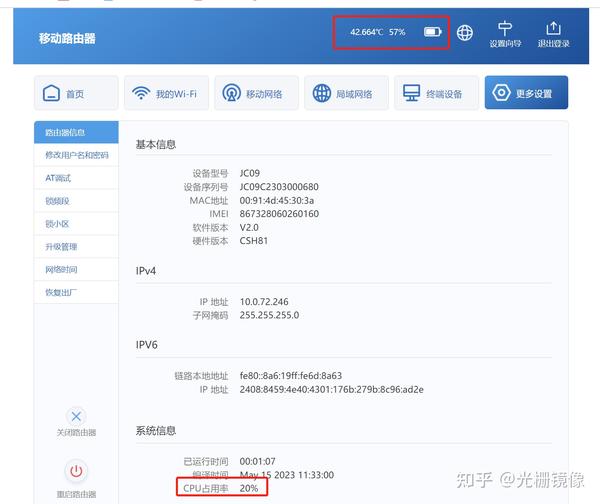Viewport: 600px width, 504px height.
Task: Click the MAC address 00:91:4d:45:30:3a
Action: [277, 201]
